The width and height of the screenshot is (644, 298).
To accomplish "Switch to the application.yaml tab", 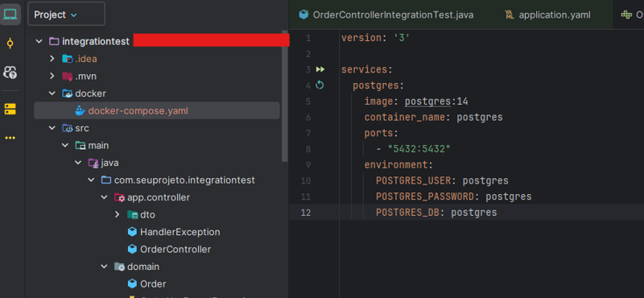I will pyautogui.click(x=547, y=15).
